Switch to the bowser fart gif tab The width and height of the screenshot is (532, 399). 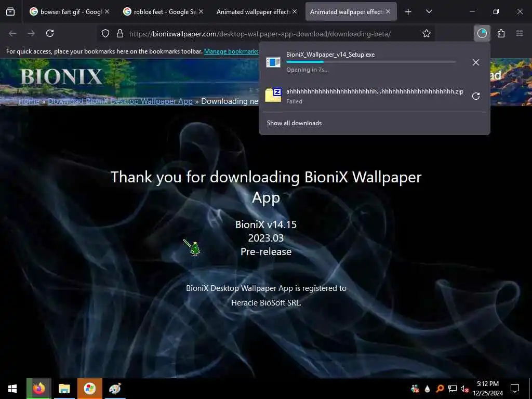click(x=69, y=12)
